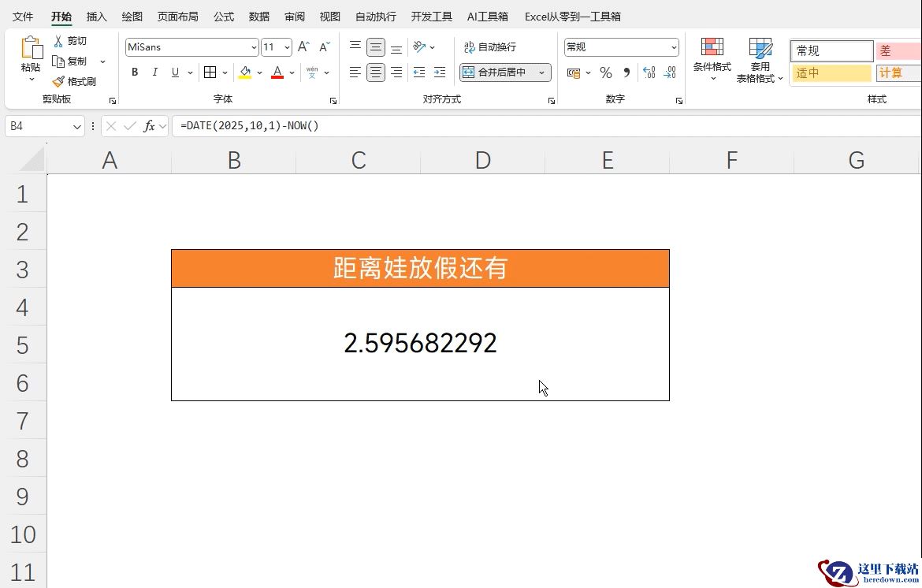Click the Format Painter (格式刷) brush icon
The width and height of the screenshot is (922, 588).
coord(58,81)
